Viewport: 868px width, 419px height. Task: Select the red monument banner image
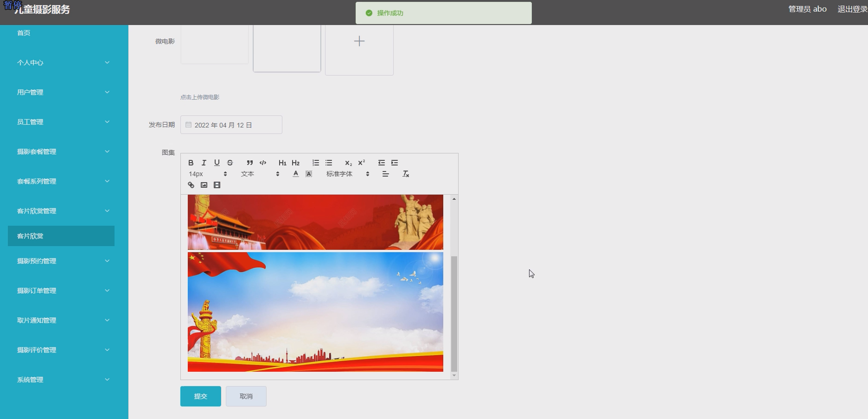click(x=315, y=222)
